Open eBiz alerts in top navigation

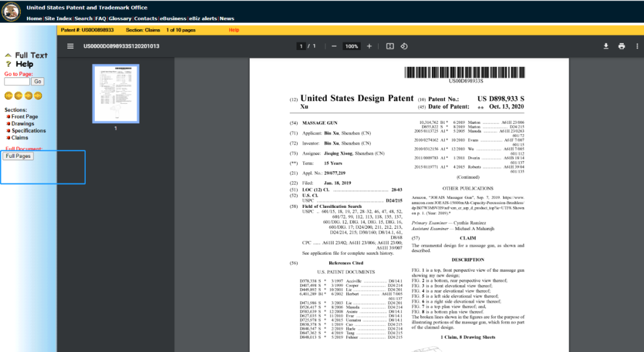[x=203, y=18]
